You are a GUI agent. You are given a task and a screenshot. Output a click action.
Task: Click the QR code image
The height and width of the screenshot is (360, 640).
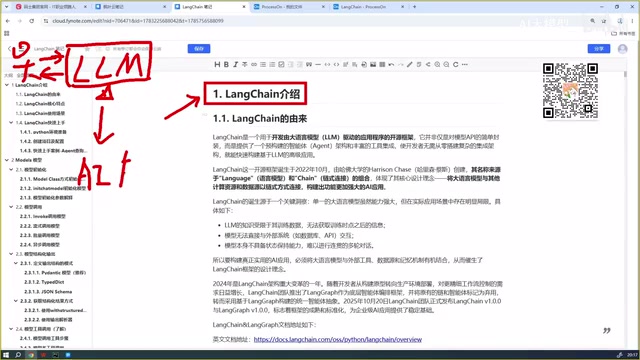click(571, 91)
